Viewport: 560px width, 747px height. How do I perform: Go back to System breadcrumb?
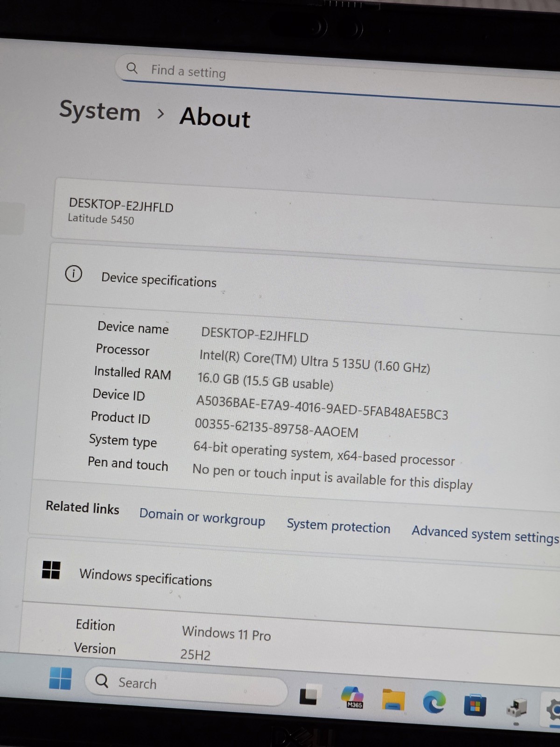click(100, 111)
